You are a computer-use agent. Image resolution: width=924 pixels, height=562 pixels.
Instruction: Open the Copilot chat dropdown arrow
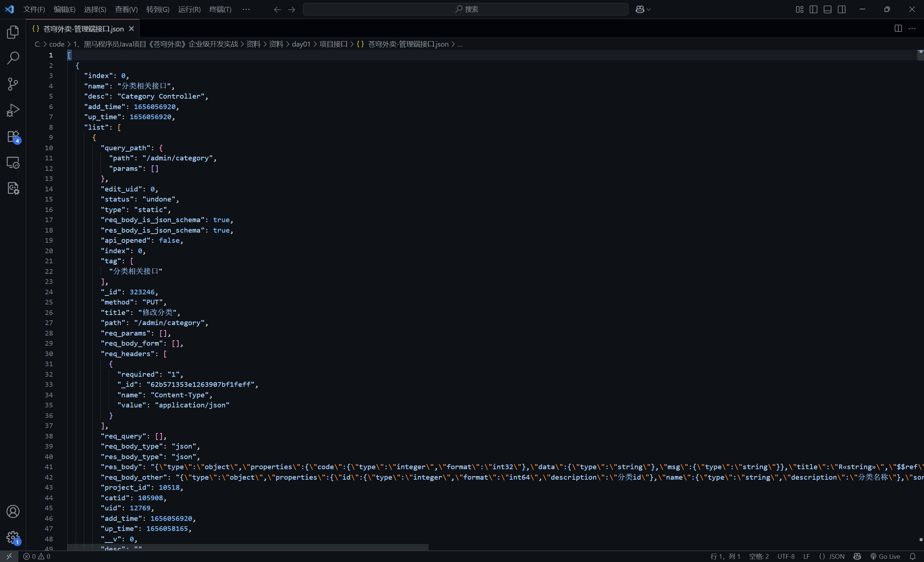(x=649, y=9)
